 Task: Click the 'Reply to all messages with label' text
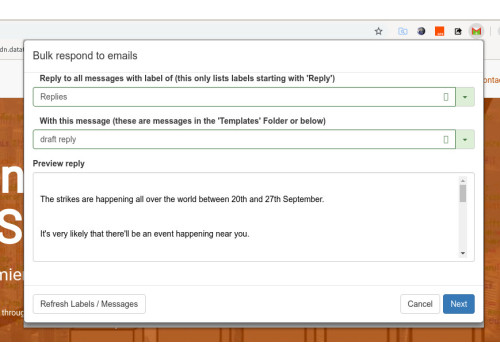[187, 79]
